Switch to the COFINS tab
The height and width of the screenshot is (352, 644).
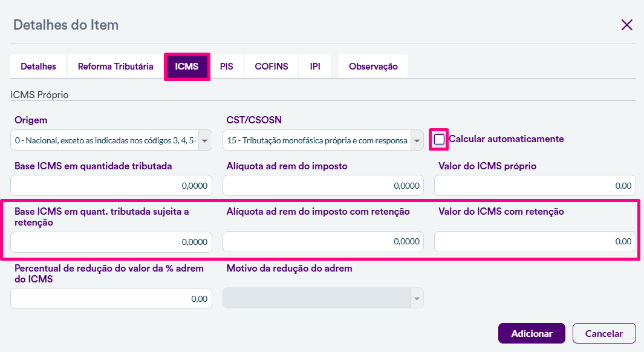coord(272,67)
